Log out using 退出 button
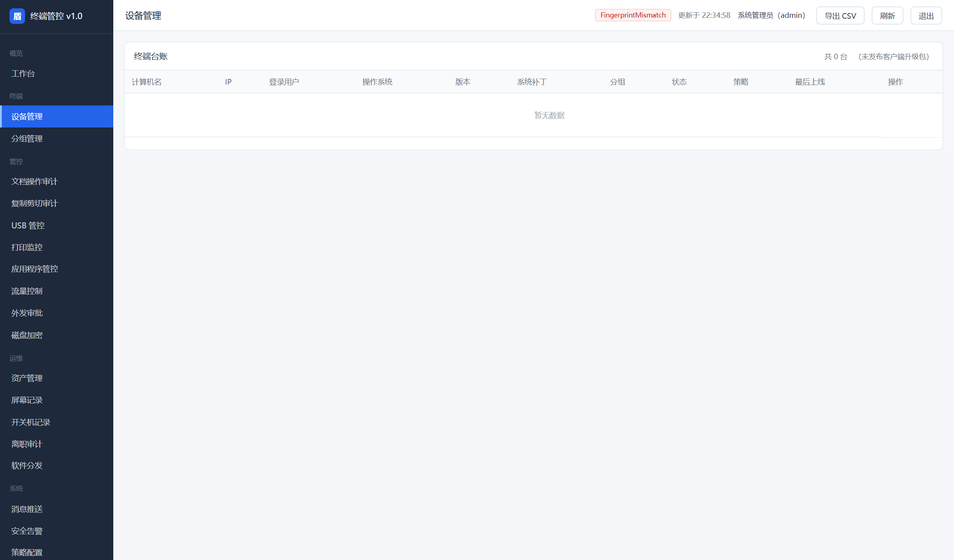This screenshot has height=560, width=954. pyautogui.click(x=926, y=16)
